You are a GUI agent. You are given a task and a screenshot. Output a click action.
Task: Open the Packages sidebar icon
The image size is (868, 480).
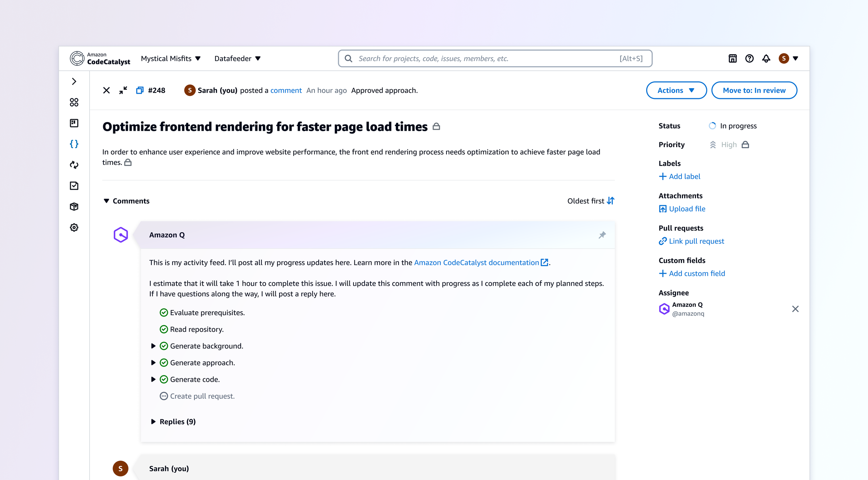tap(74, 207)
